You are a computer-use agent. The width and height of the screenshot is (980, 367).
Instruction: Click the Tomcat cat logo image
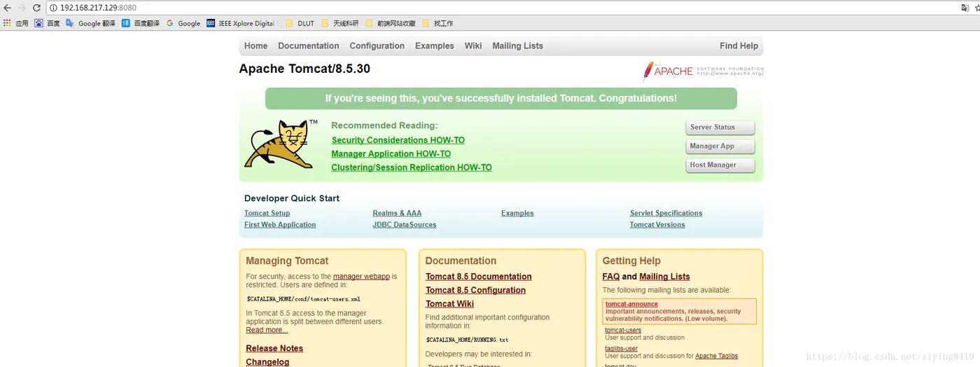pos(280,144)
